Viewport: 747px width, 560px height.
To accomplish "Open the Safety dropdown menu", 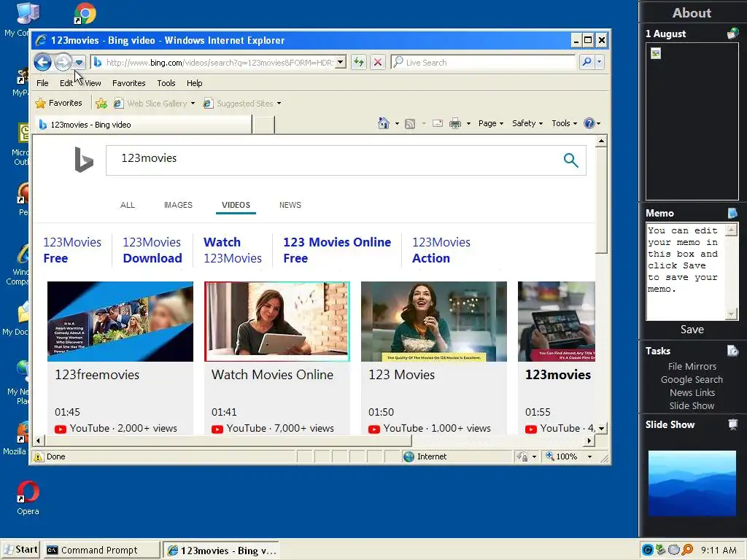I will pyautogui.click(x=527, y=123).
